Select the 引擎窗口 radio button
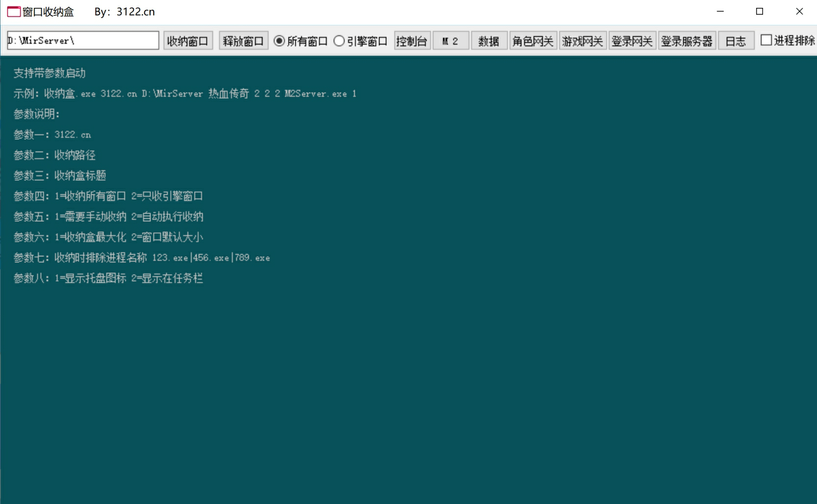This screenshot has width=817, height=504. 360,41
